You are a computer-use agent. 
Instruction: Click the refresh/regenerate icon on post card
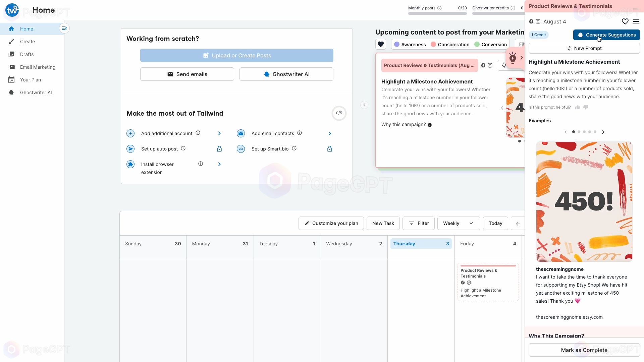pos(504,65)
